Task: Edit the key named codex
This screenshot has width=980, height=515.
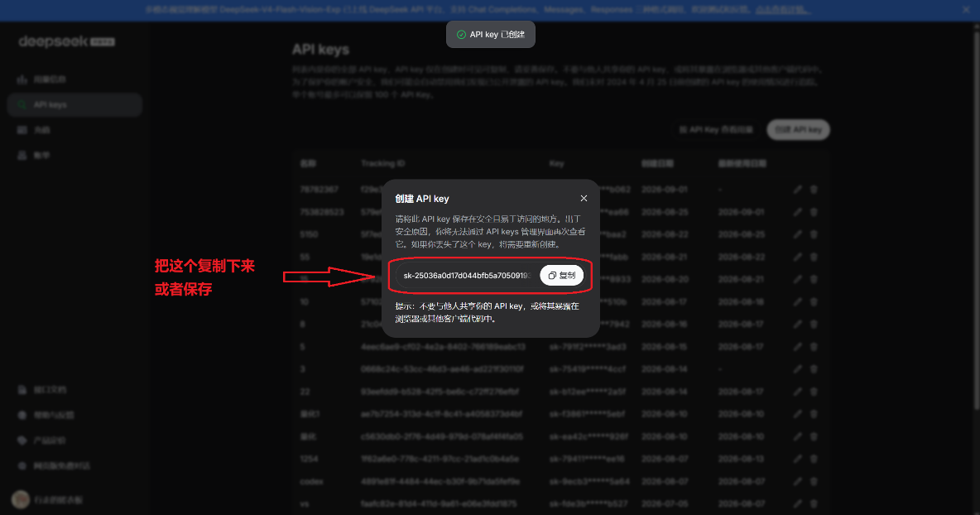Action: click(798, 481)
